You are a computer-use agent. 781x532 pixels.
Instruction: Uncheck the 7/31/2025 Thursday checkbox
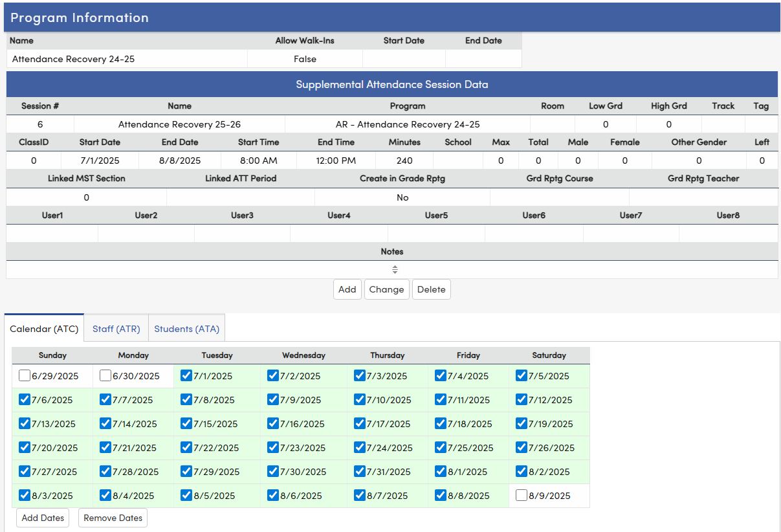360,471
